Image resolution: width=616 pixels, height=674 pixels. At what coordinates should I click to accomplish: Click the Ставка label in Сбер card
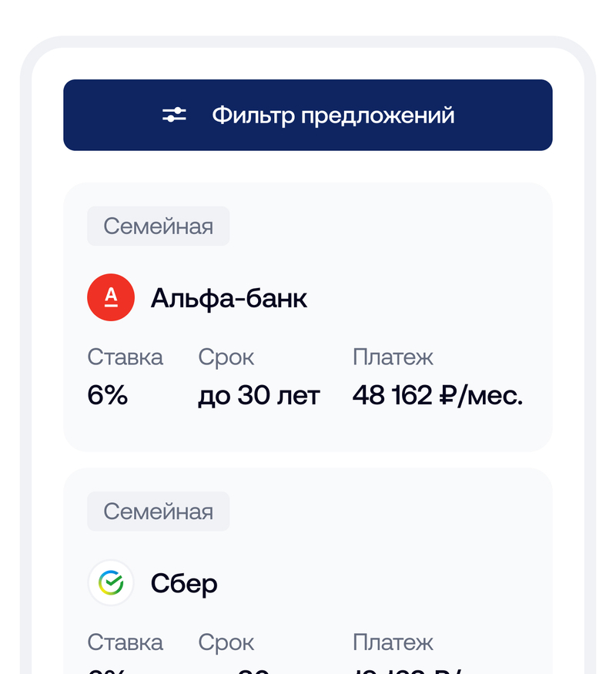click(125, 642)
